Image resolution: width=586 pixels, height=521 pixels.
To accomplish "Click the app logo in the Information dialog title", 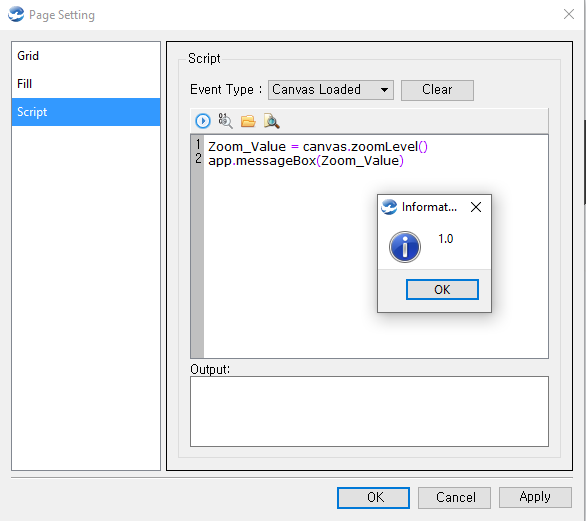I will click(389, 207).
